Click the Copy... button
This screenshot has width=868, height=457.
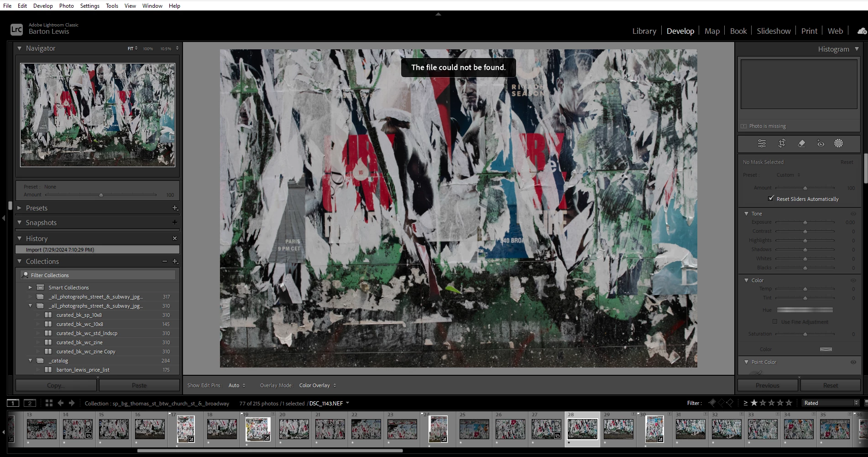point(56,385)
